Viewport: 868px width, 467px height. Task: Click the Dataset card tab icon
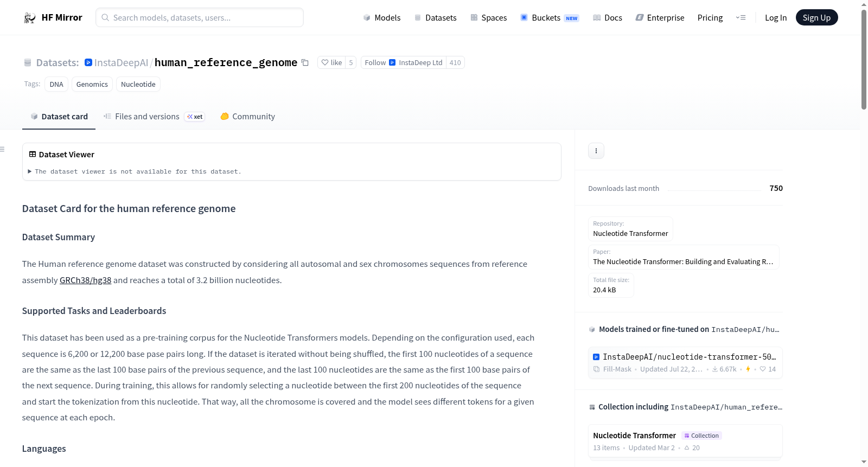click(x=34, y=117)
